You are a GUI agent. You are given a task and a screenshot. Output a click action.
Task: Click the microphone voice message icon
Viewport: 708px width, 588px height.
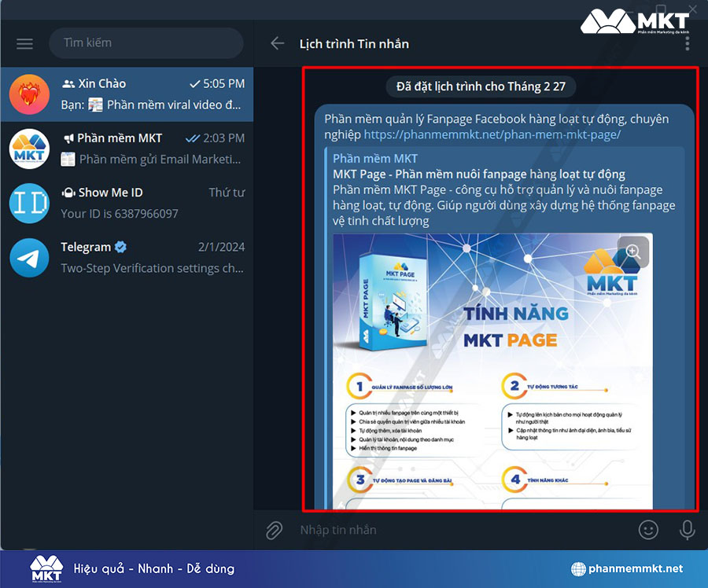[x=687, y=530]
